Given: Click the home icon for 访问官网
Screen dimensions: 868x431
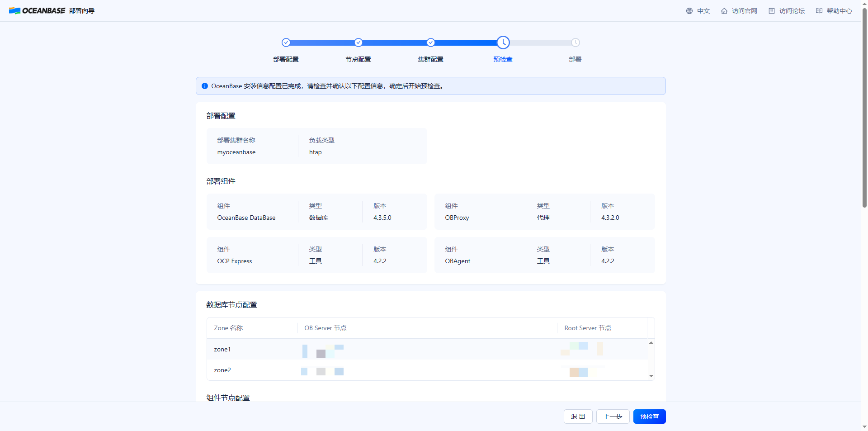Looking at the screenshot, I should pyautogui.click(x=724, y=11).
